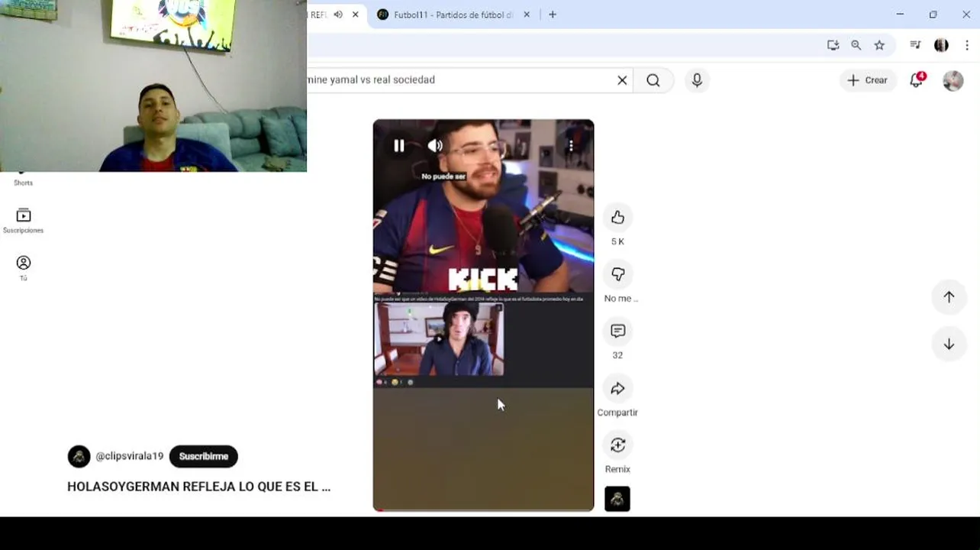Screen dimensions: 980x550
Task: Open the YouTube account avatar menu
Action: (x=953, y=80)
